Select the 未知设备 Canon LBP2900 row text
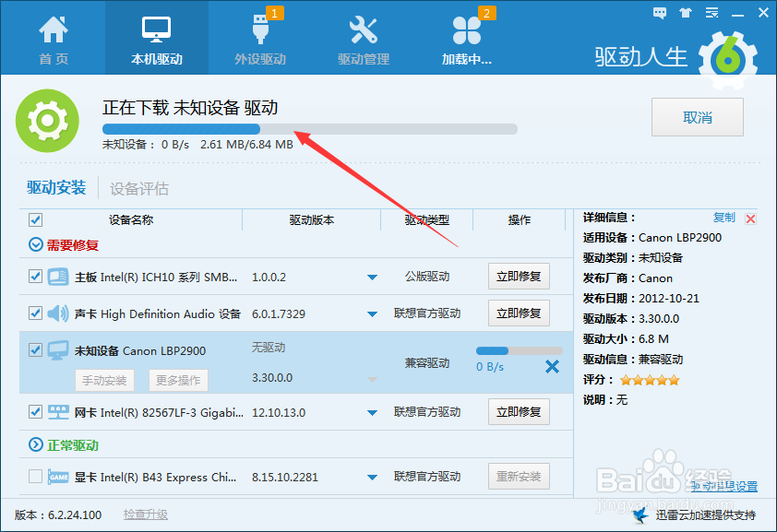The width and height of the screenshot is (777, 532). [x=140, y=351]
